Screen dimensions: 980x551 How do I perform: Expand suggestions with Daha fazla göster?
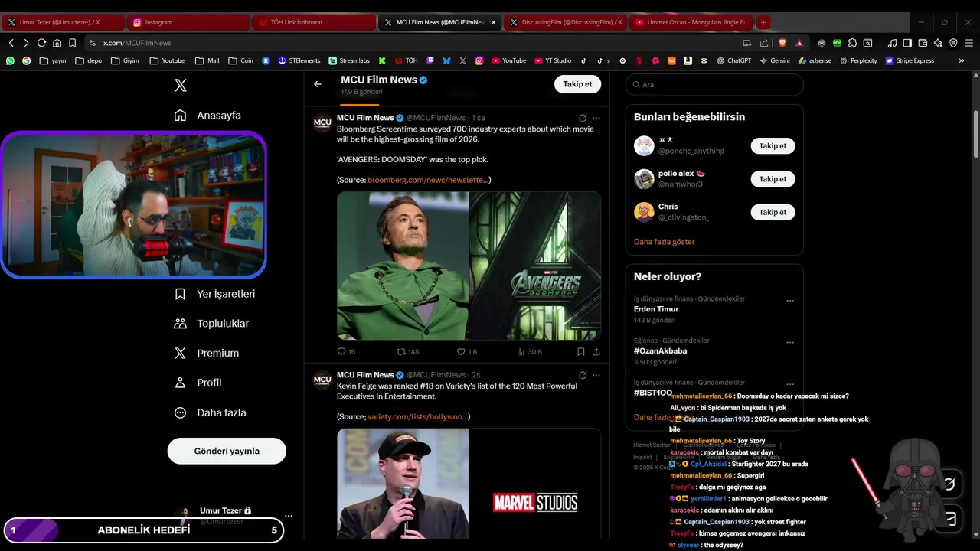pyautogui.click(x=664, y=242)
